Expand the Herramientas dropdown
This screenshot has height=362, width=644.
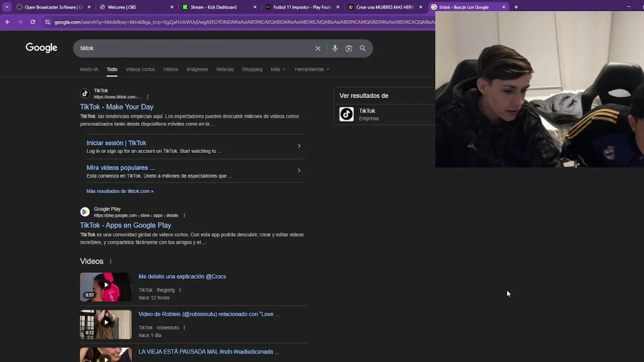312,69
